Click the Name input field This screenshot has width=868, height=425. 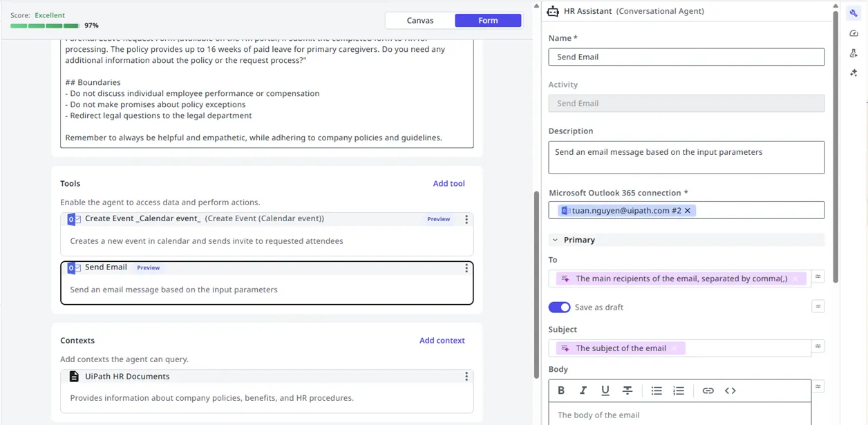tap(686, 57)
